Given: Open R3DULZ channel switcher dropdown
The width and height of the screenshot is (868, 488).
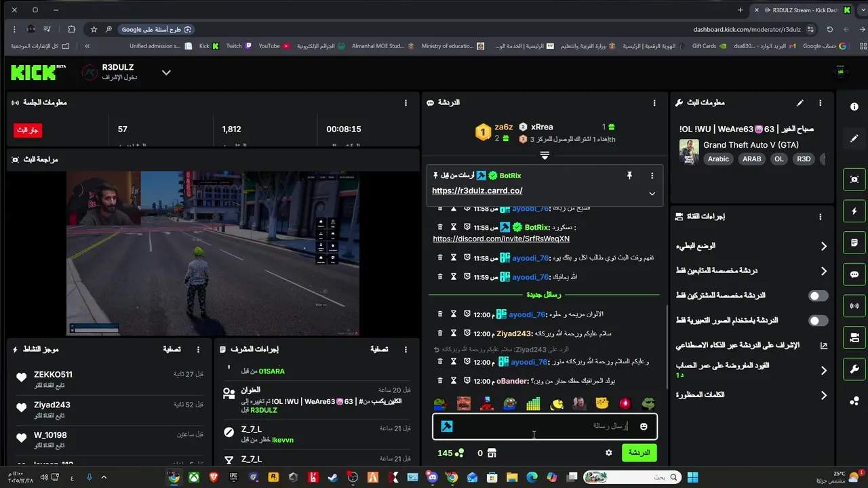Looking at the screenshot, I should [166, 73].
